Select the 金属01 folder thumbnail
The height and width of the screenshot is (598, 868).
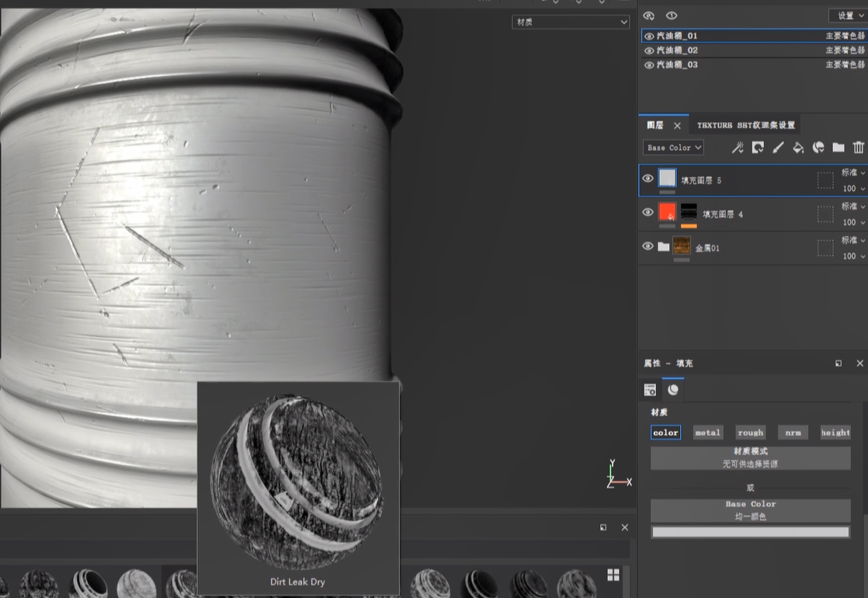(682, 246)
